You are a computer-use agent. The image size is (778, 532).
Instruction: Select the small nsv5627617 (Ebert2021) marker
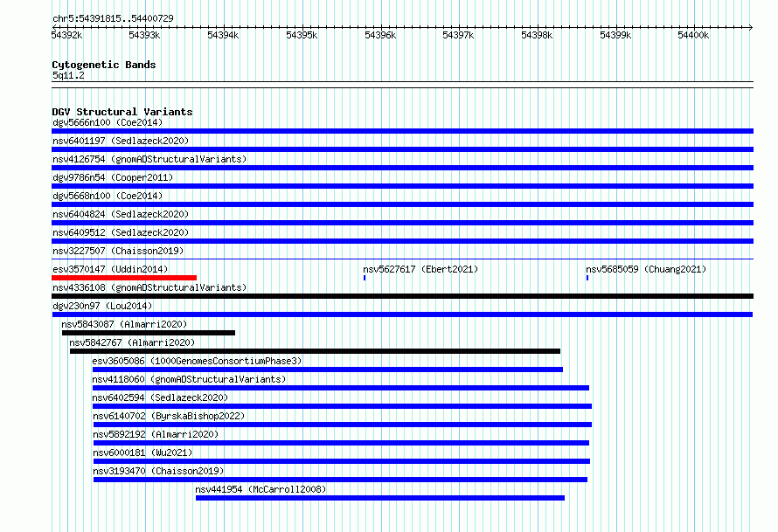(365, 278)
